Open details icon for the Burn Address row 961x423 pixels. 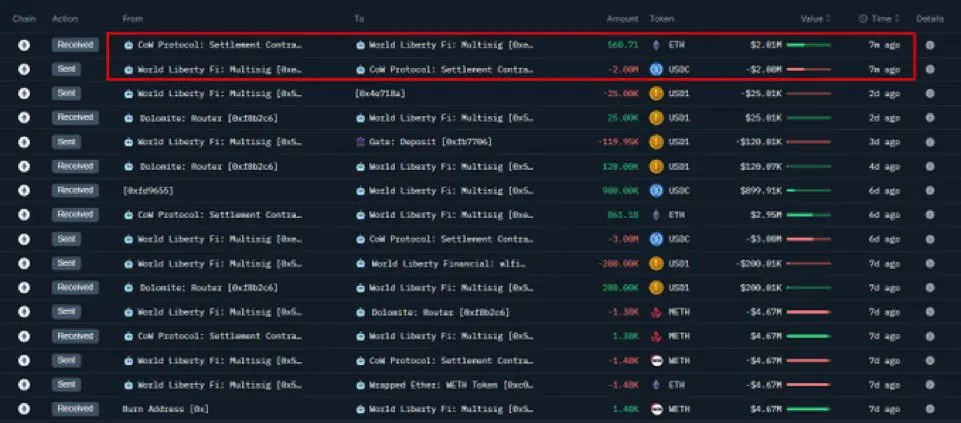coord(930,408)
